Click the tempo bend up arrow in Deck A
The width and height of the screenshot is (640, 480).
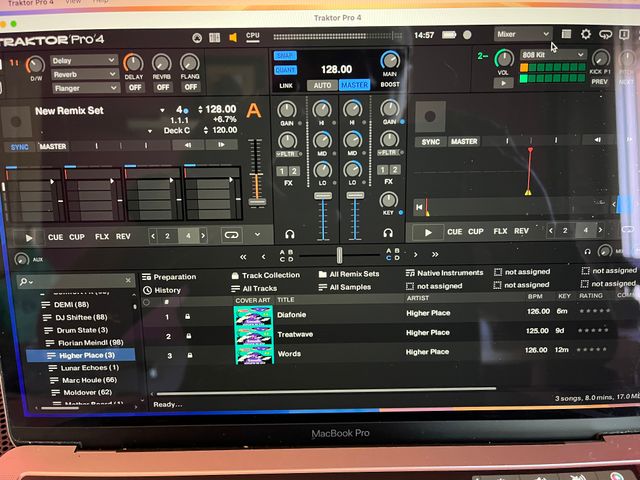(x=221, y=144)
